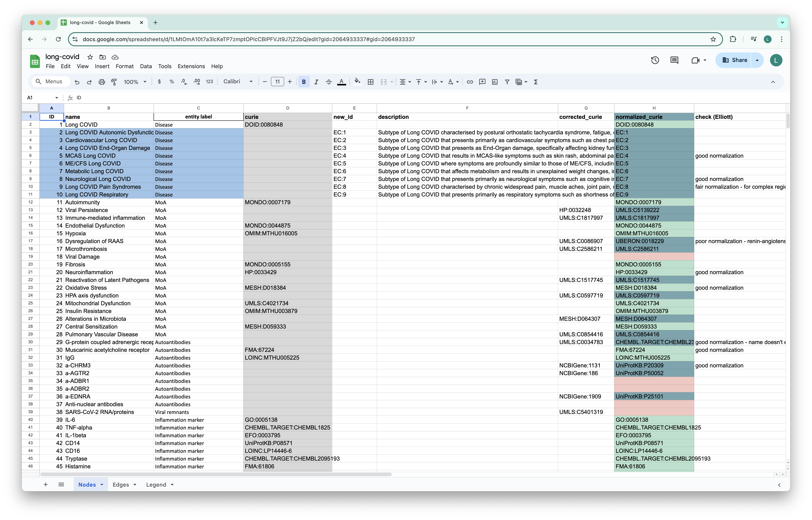Click the Create a filter icon
Image resolution: width=812 pixels, height=520 pixels.
(507, 82)
